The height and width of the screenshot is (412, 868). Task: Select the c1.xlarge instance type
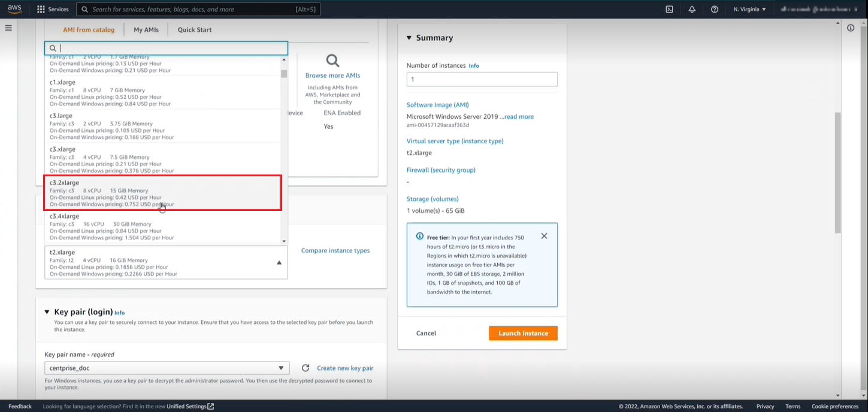162,92
